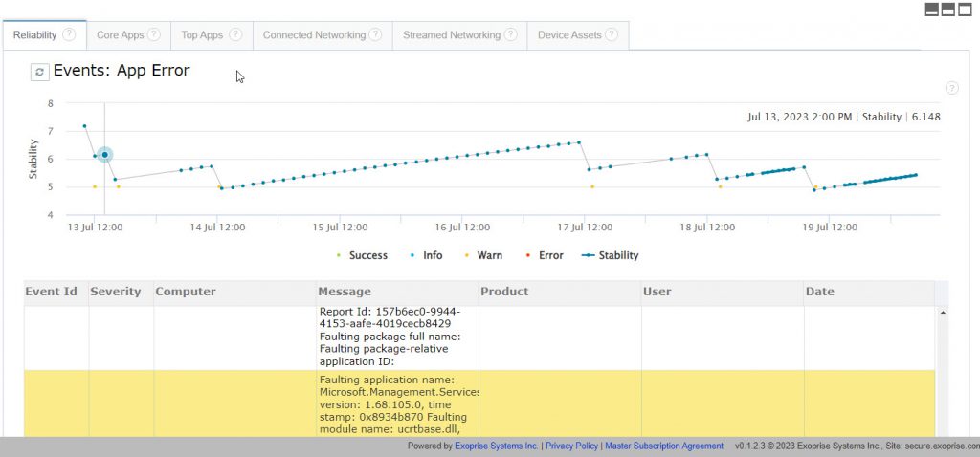Image resolution: width=980 pixels, height=457 pixels.
Task: Open the Master Subscription Agreement link
Action: [x=664, y=446]
